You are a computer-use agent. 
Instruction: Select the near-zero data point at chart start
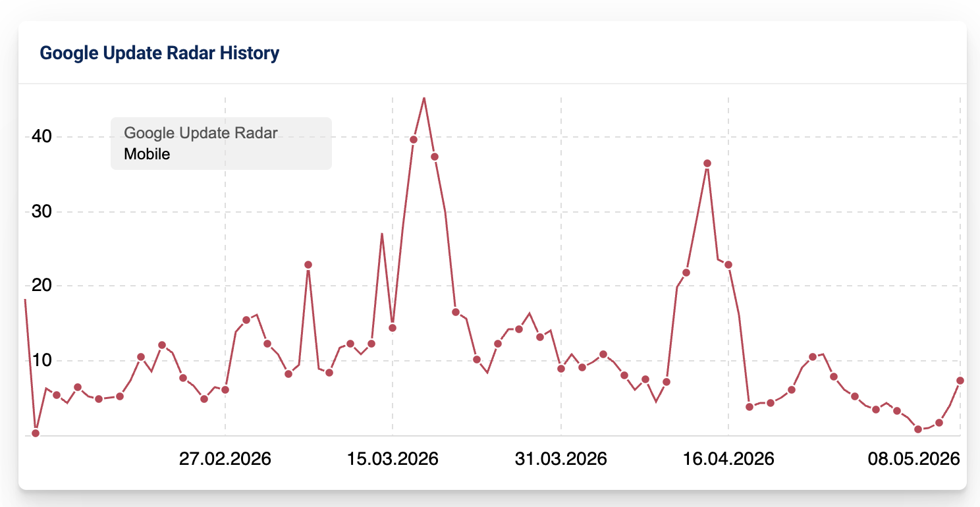coord(36,433)
